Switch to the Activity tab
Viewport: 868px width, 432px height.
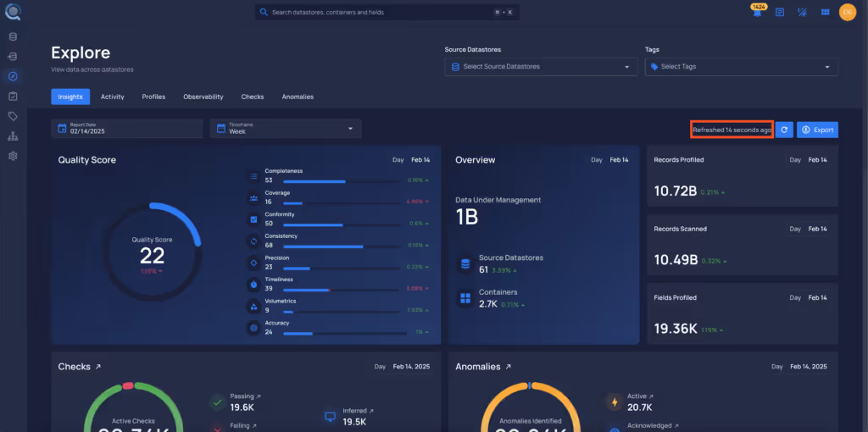113,97
